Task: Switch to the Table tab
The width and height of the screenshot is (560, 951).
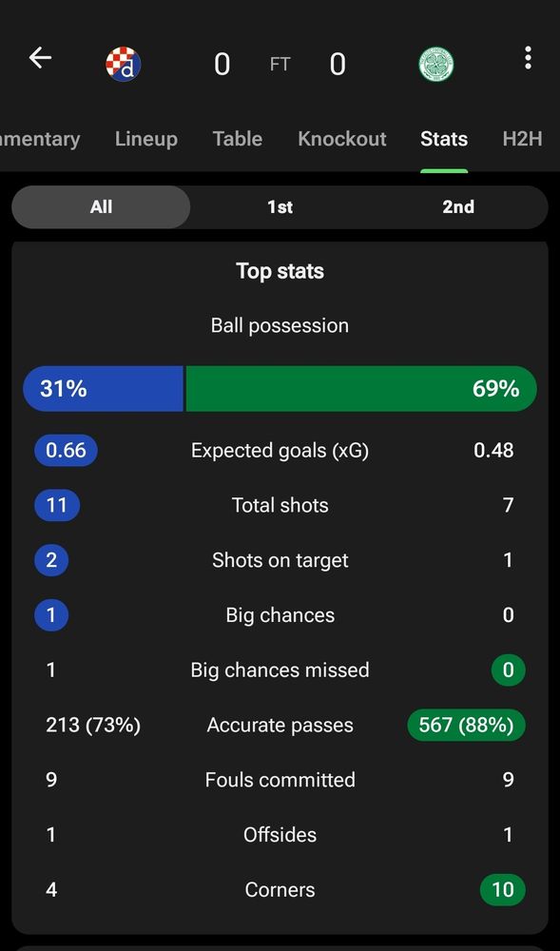Action: (238, 139)
